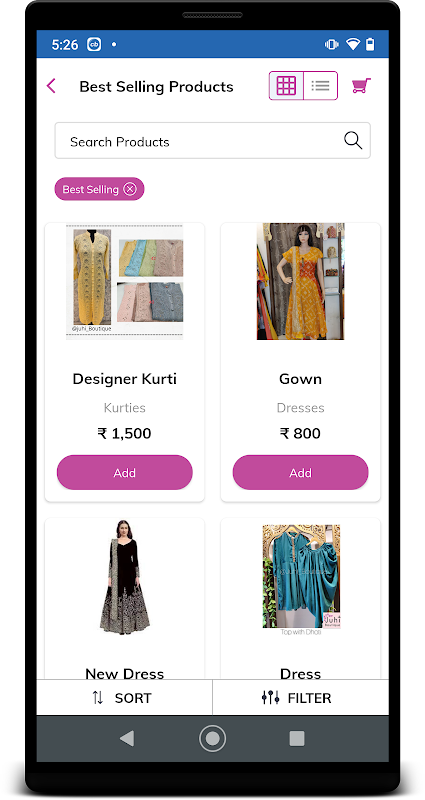Select the Best Selling tag
Screen dimensions: 425x800
point(90,189)
